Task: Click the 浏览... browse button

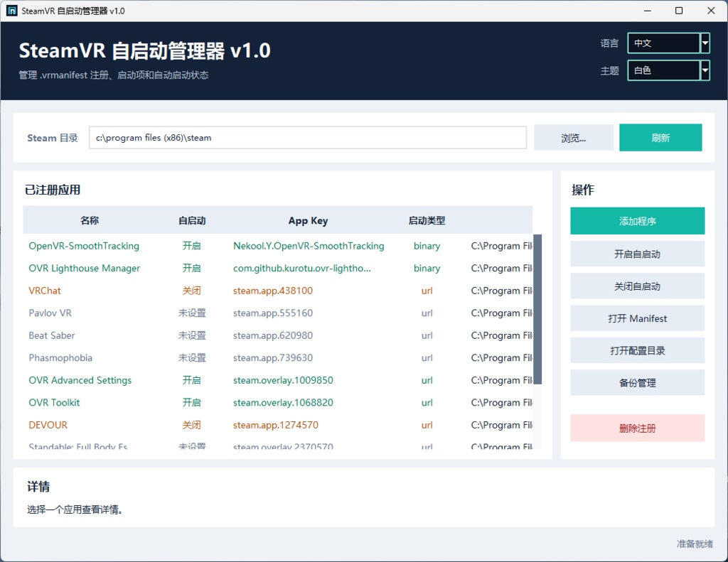Action: coord(574,138)
